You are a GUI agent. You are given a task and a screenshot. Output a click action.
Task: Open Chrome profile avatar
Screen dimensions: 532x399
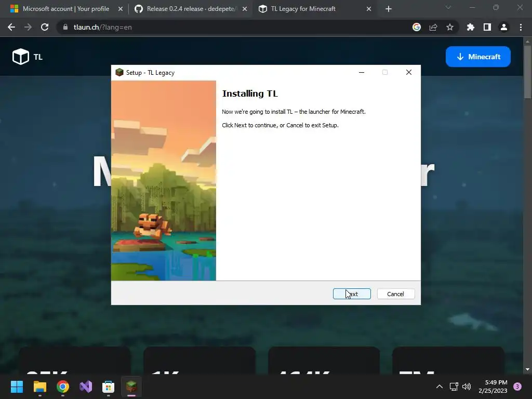pos(504,27)
